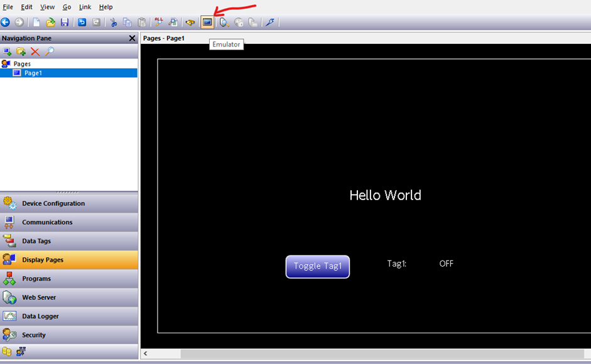
Task: Add a new folder in the Navigation Pane
Action: (x=21, y=51)
